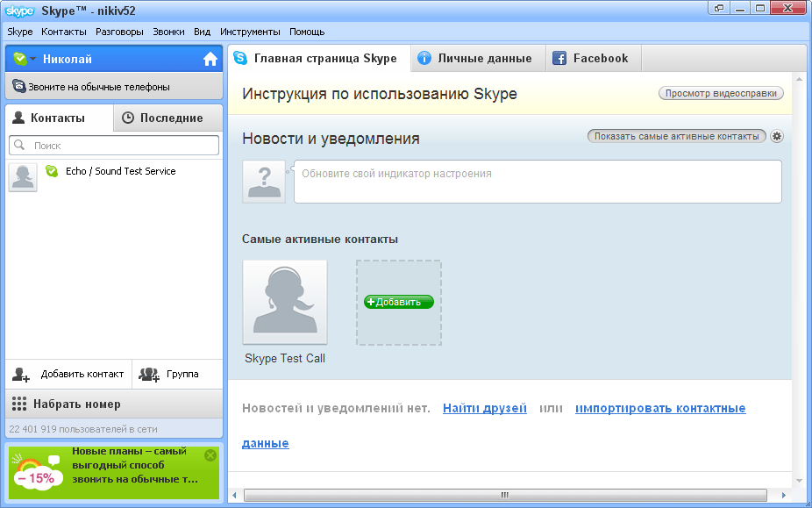Click the settings gear near active contacts
The width and height of the screenshot is (812, 508).
[x=776, y=136]
